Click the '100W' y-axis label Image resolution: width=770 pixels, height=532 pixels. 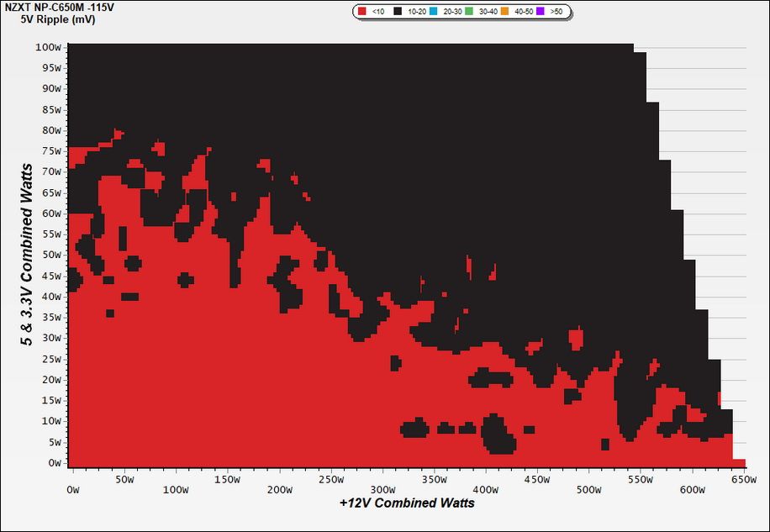coord(48,48)
